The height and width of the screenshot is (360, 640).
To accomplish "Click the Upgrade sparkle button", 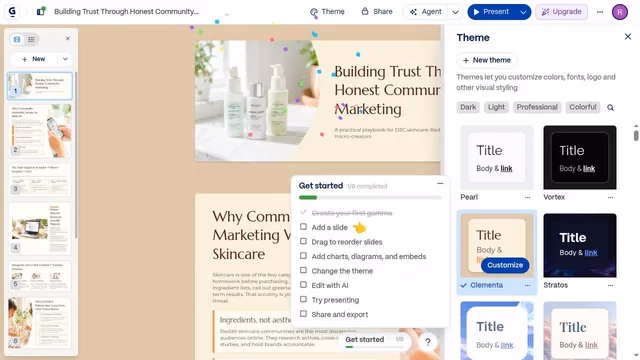I will tap(561, 12).
